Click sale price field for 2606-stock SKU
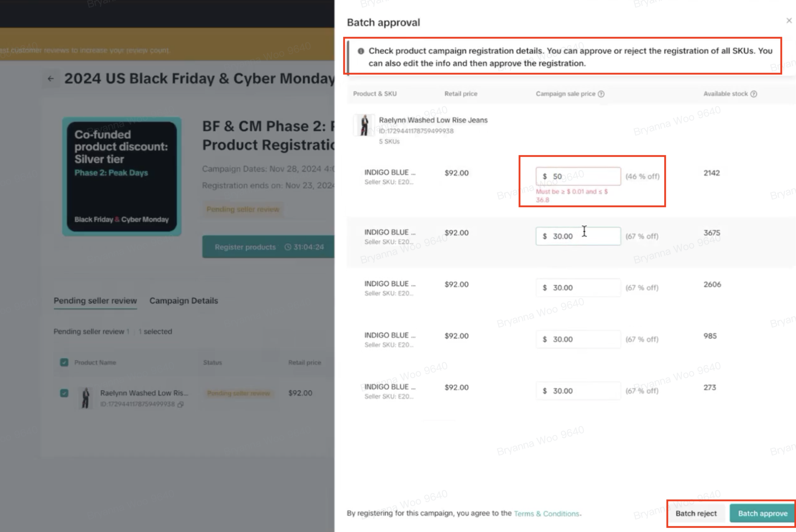The width and height of the screenshot is (796, 532). tap(582, 288)
